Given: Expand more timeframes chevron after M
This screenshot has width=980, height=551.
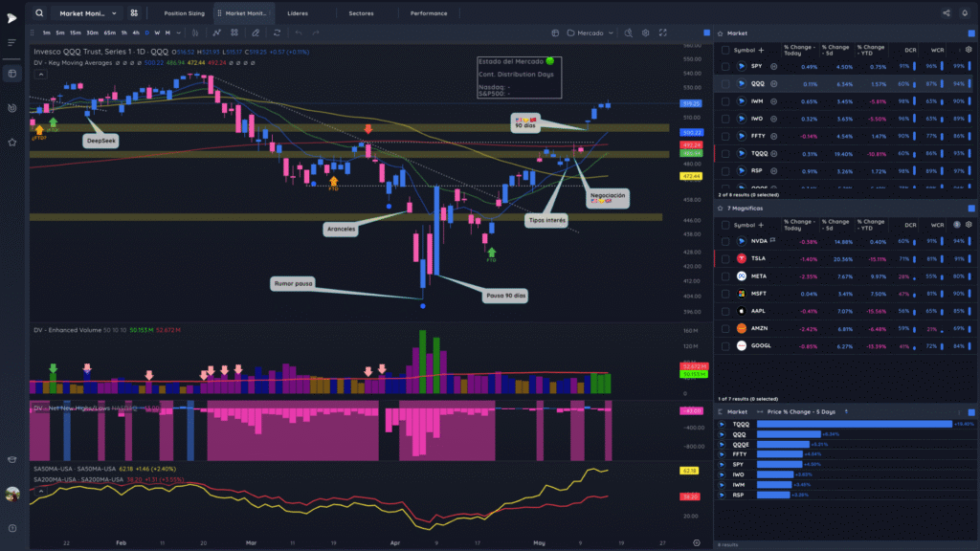Looking at the screenshot, I should pyautogui.click(x=179, y=33).
